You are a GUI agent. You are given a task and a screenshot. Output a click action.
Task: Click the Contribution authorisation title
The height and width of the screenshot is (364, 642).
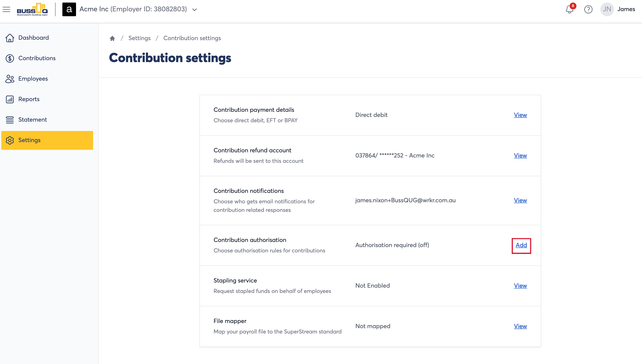pos(250,240)
